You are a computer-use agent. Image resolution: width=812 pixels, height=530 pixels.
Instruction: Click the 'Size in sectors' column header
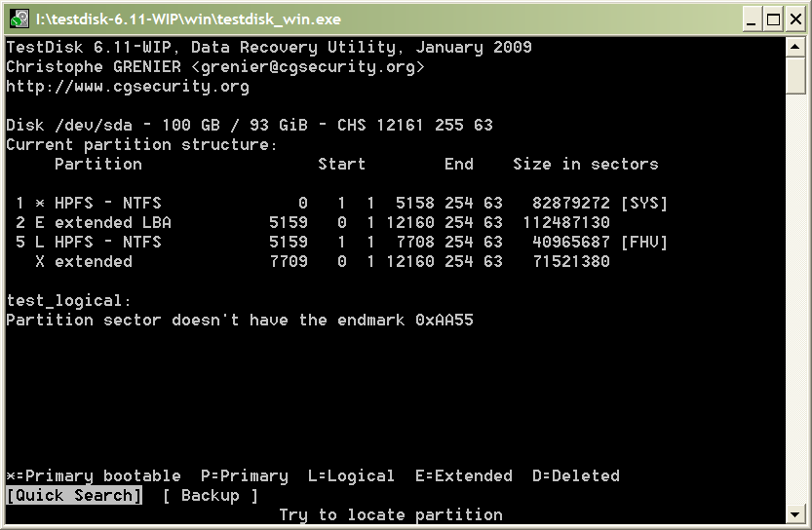click(586, 164)
